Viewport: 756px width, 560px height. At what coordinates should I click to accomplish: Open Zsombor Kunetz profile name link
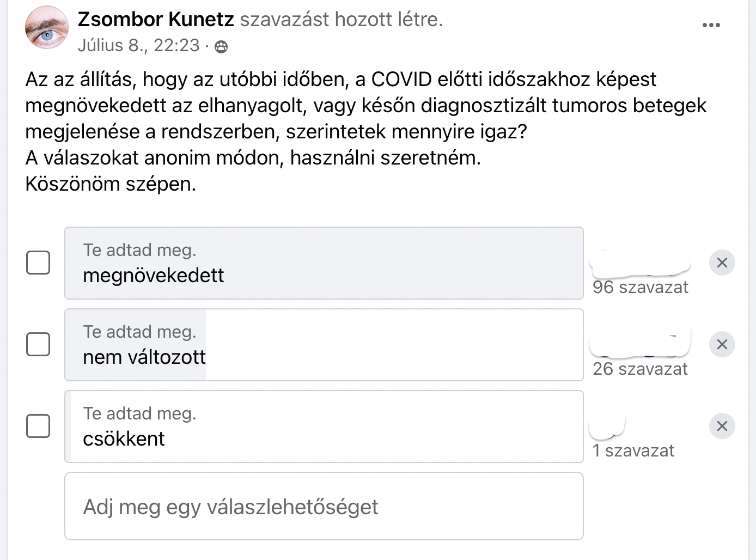pos(156,20)
